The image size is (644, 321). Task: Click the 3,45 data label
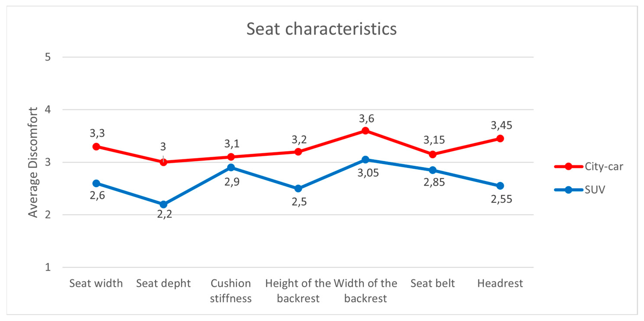[x=501, y=125]
